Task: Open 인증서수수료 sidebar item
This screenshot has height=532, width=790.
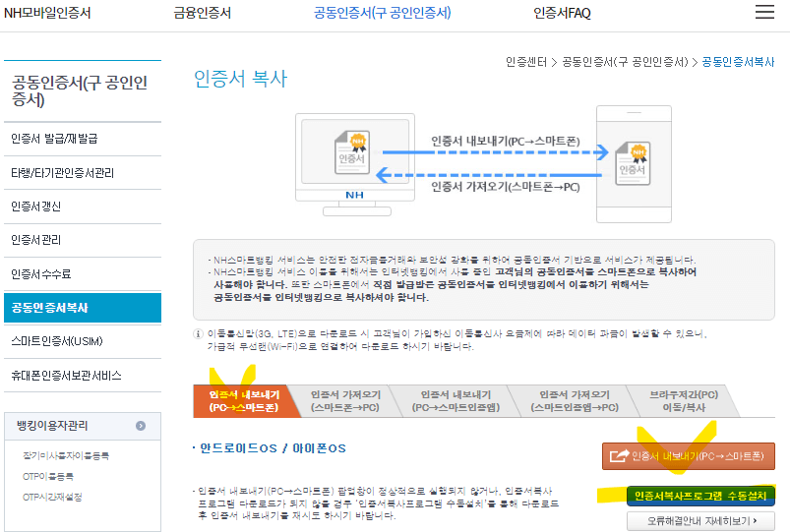Action: click(x=83, y=274)
